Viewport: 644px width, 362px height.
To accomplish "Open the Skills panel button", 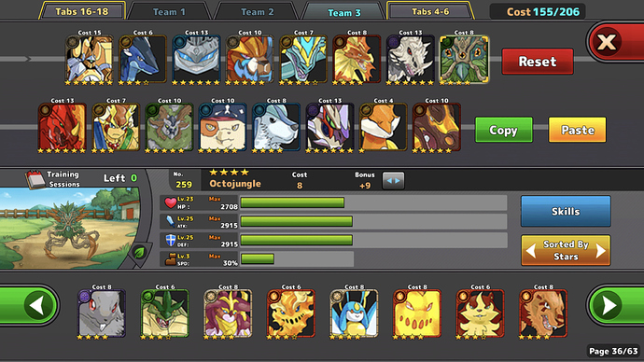I will coord(566,211).
